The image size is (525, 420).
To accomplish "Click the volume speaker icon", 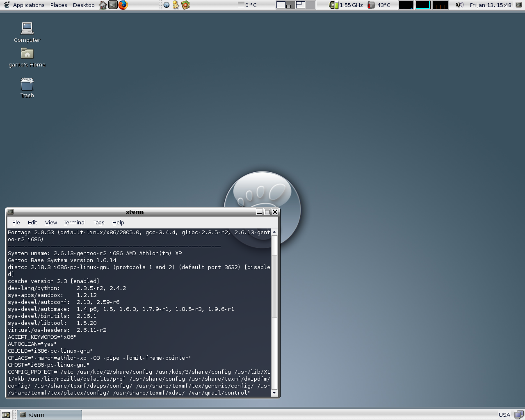I will click(x=459, y=5).
